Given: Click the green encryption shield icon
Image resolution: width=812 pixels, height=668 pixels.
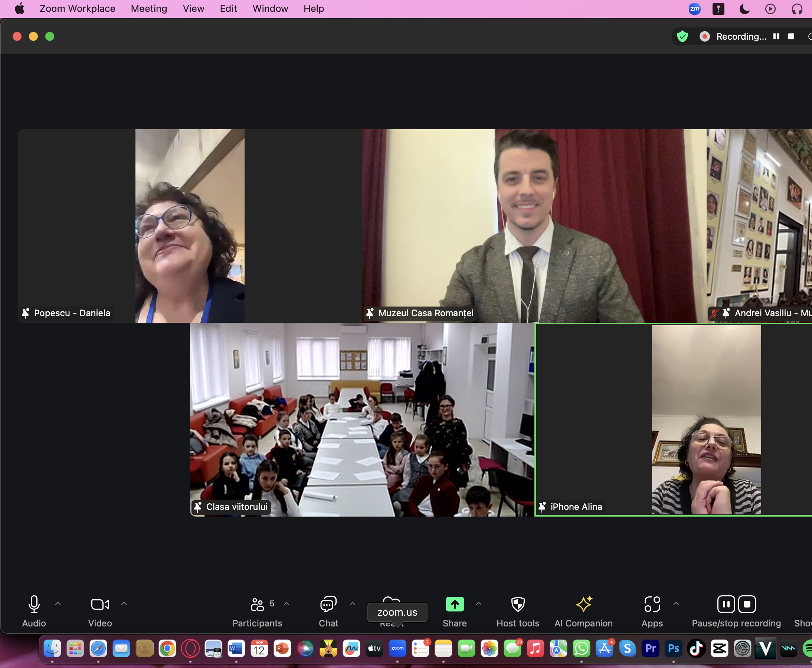Looking at the screenshot, I should click(682, 37).
